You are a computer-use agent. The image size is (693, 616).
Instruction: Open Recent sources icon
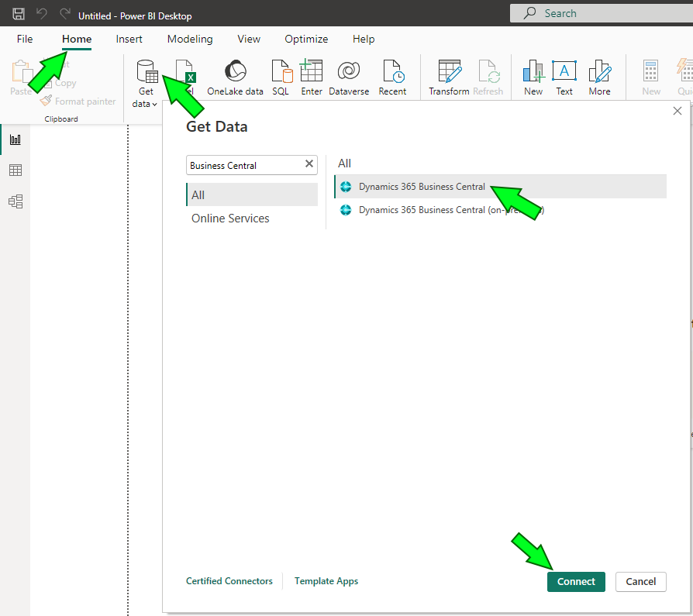393,71
